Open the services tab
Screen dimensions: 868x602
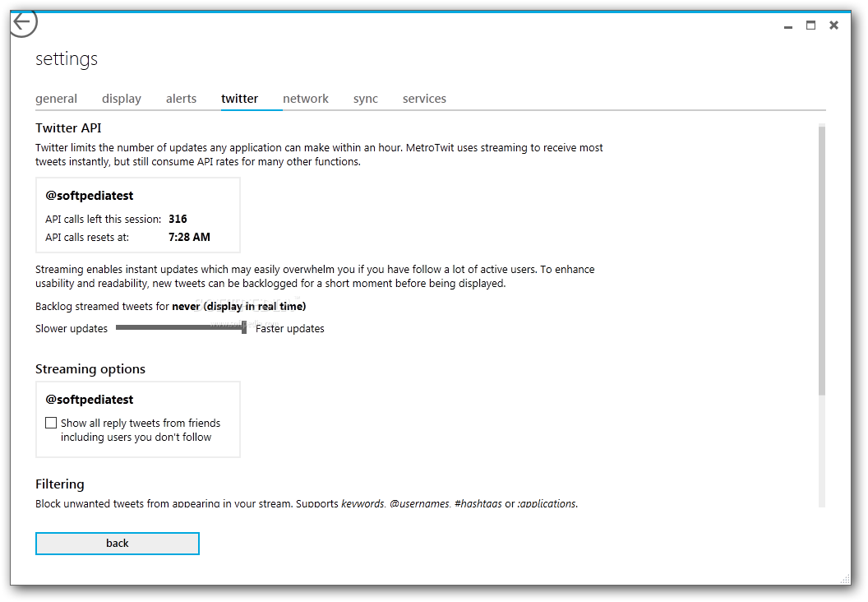(425, 99)
